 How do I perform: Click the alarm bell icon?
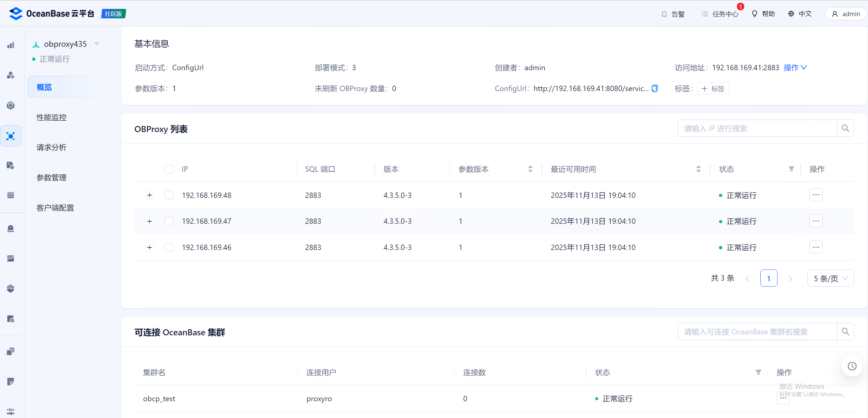[x=664, y=14]
